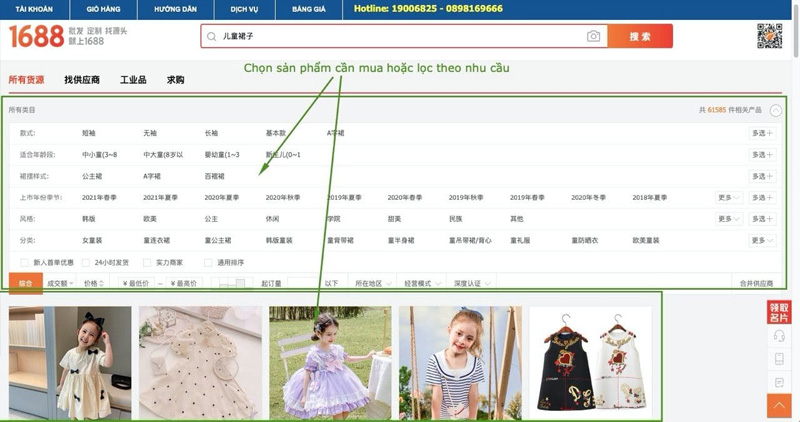This screenshot has width=800, height=422.
Task: Filter by 无袖 style
Action: click(x=150, y=133)
